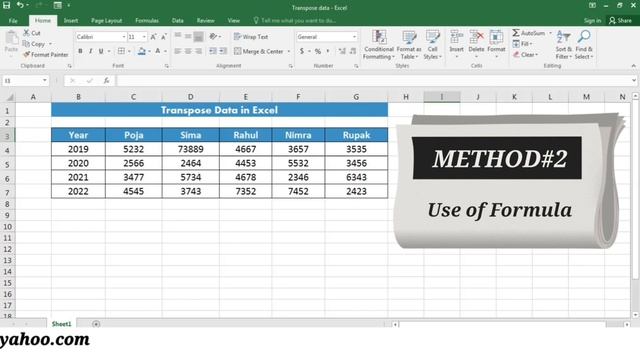Image resolution: width=640 pixels, height=360 pixels.
Task: Open the File tab
Action: [13, 20]
